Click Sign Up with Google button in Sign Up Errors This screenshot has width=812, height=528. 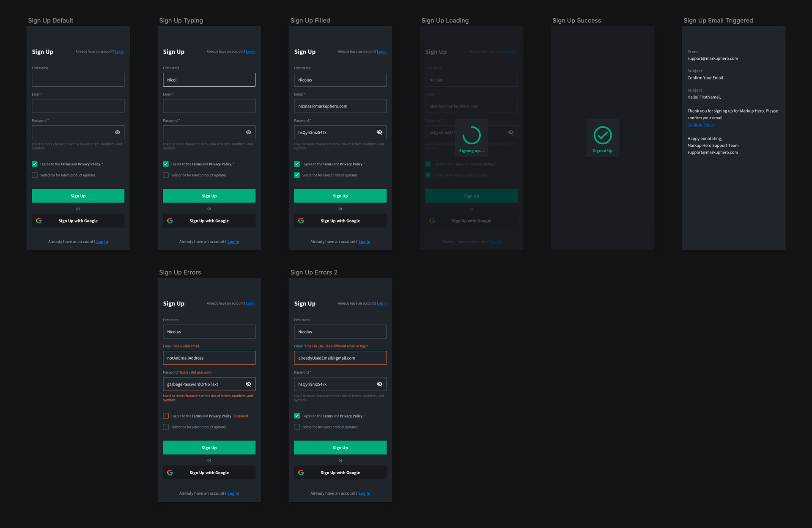(209, 472)
